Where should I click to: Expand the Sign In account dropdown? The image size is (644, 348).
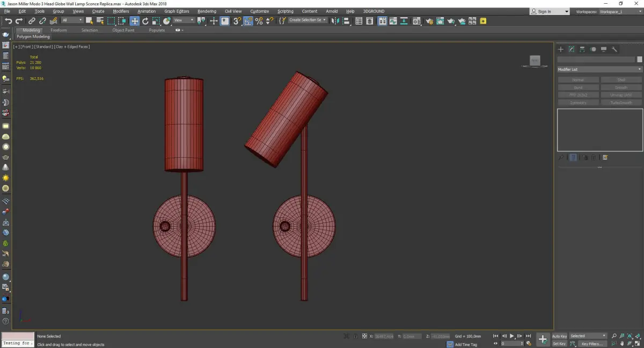[x=567, y=11]
